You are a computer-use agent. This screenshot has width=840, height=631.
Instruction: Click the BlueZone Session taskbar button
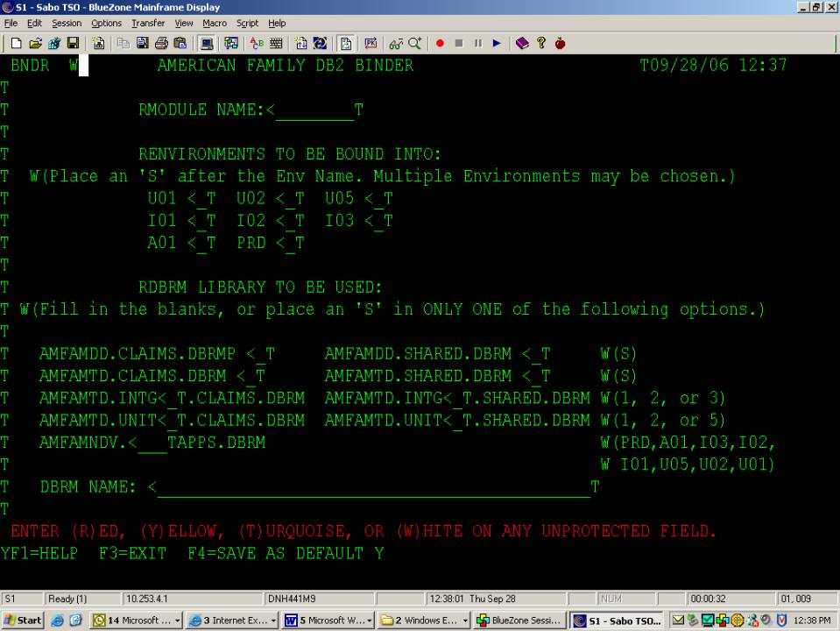(519, 620)
